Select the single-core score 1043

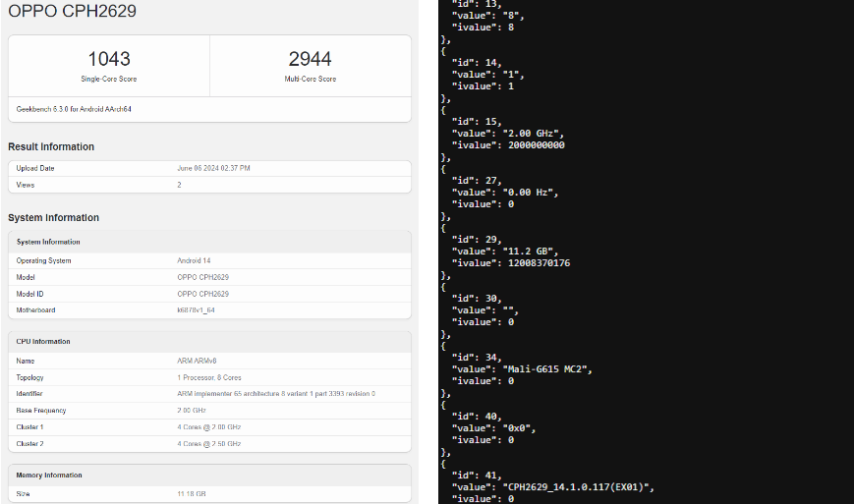tap(109, 59)
